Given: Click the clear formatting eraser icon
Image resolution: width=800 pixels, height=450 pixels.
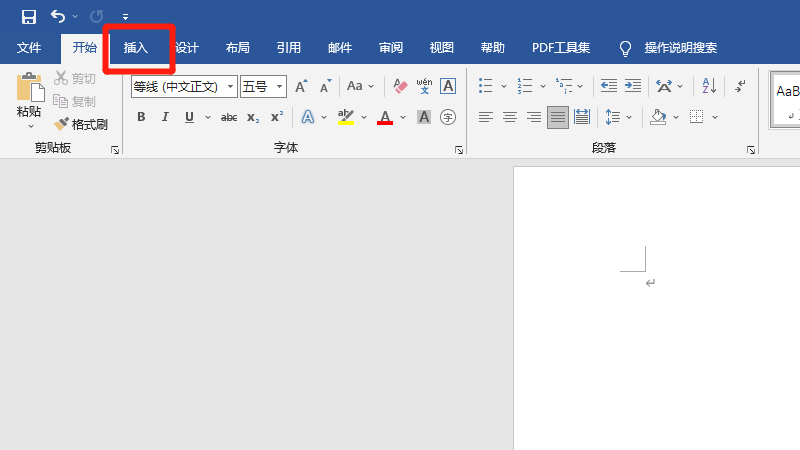Looking at the screenshot, I should [x=399, y=87].
